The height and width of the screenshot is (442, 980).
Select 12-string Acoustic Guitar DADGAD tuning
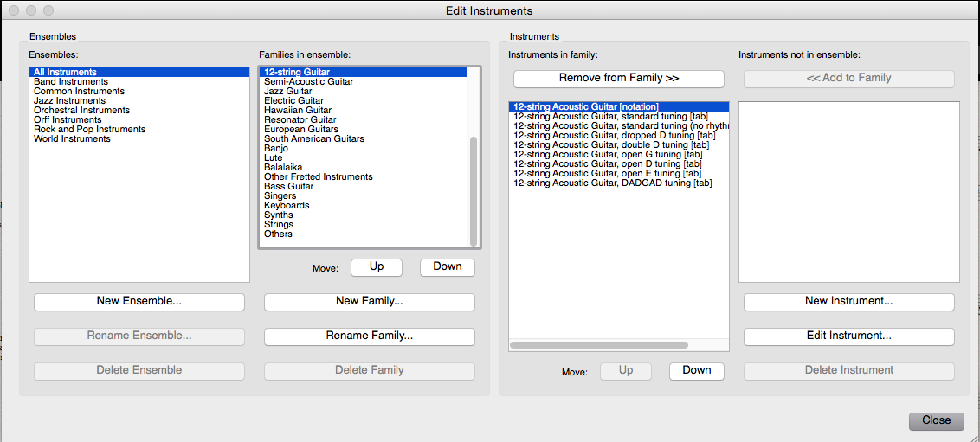613,183
